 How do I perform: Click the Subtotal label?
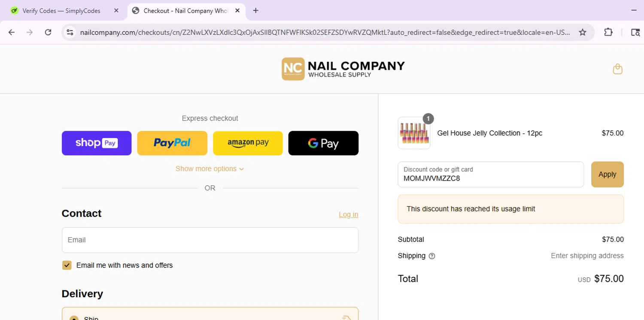click(411, 239)
